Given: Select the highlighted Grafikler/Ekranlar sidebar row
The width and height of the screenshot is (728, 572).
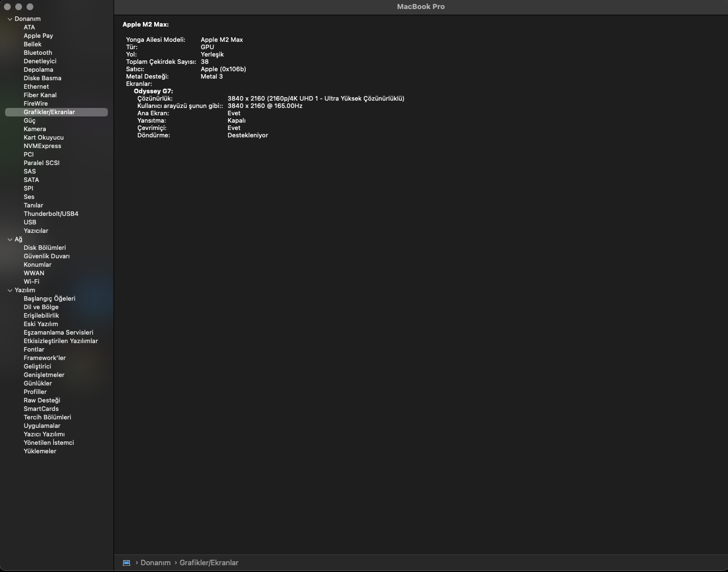Looking at the screenshot, I should click(x=56, y=112).
